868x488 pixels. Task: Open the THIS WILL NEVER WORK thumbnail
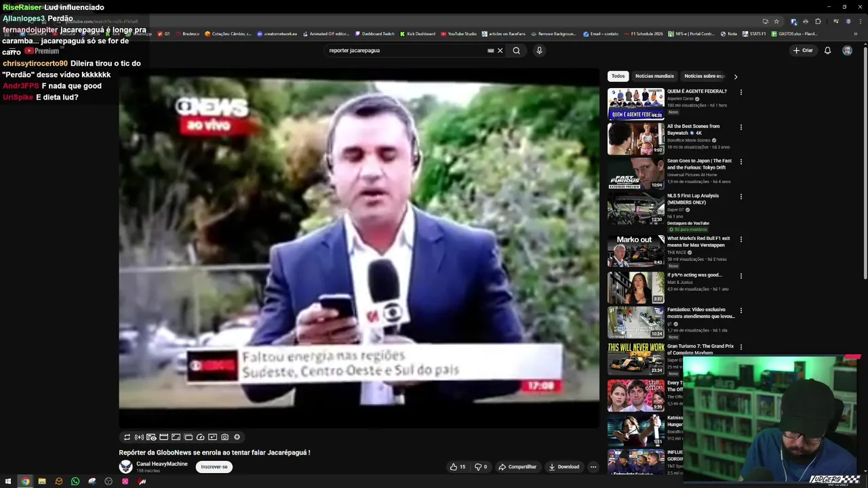tap(636, 358)
